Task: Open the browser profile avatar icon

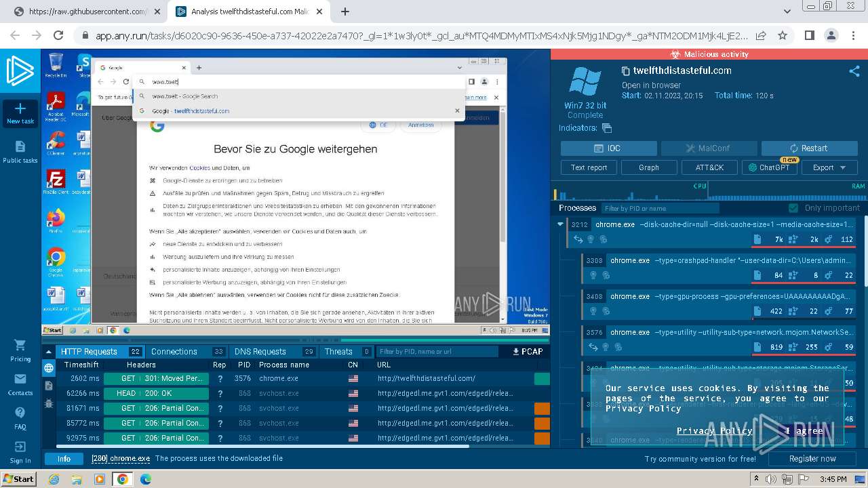Action: click(x=831, y=35)
